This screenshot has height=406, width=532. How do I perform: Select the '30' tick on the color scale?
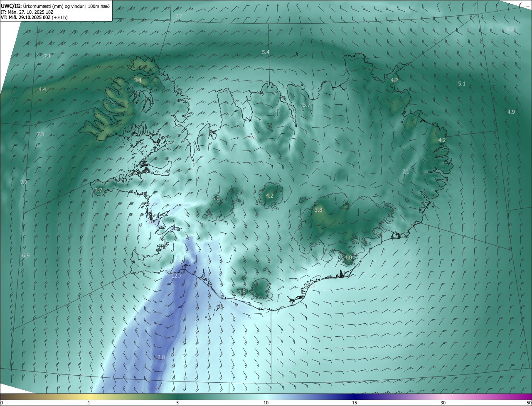click(443, 403)
